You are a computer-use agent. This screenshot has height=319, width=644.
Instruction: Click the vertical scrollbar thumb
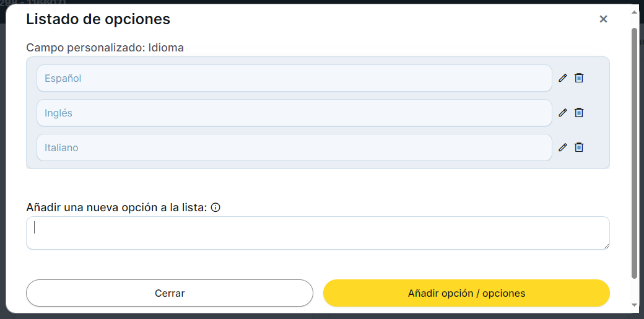(634, 152)
